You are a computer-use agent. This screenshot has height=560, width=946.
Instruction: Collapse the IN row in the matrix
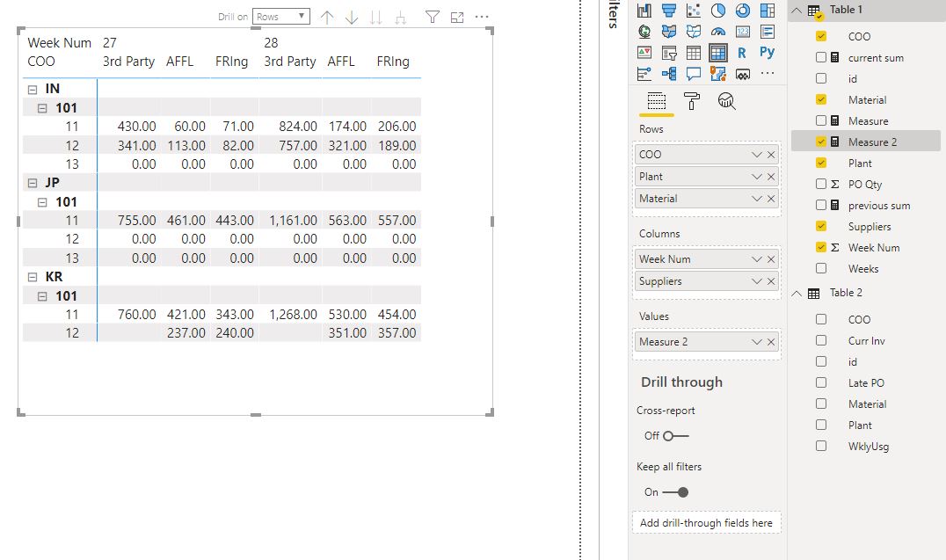[33, 90]
